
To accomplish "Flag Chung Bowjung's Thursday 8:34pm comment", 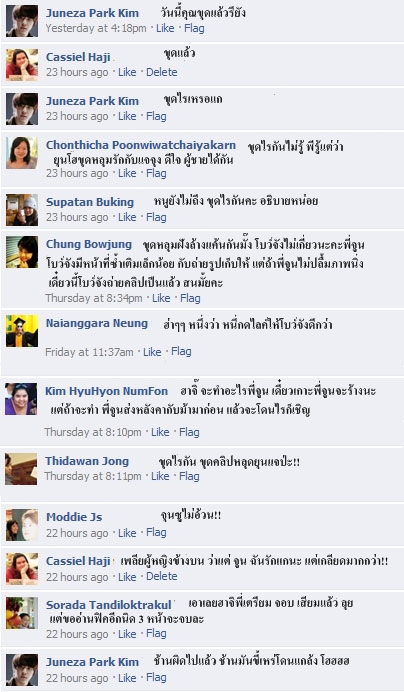I will (190, 298).
